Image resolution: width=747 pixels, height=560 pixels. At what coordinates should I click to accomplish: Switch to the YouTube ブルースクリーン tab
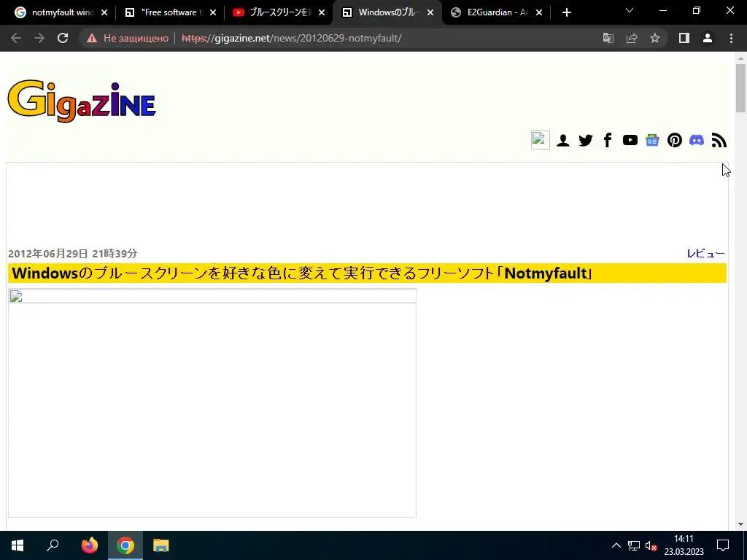278,13
